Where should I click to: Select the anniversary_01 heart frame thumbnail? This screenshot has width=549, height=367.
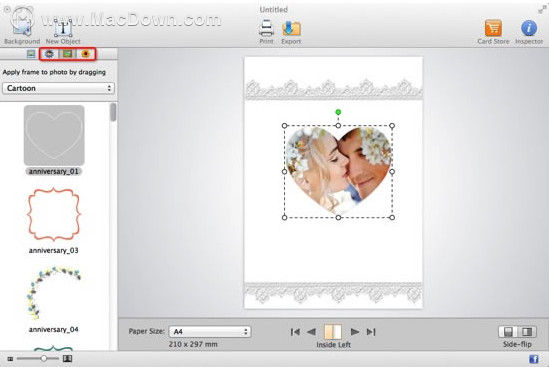click(54, 135)
